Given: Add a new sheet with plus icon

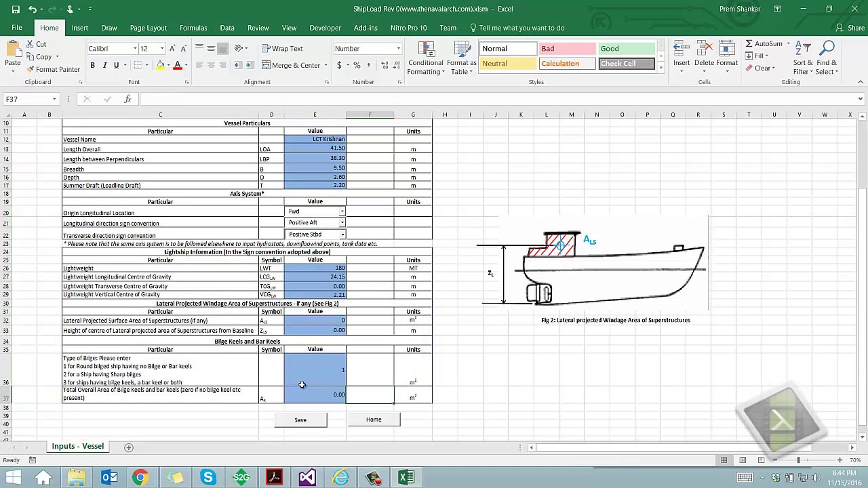Looking at the screenshot, I should 129,447.
